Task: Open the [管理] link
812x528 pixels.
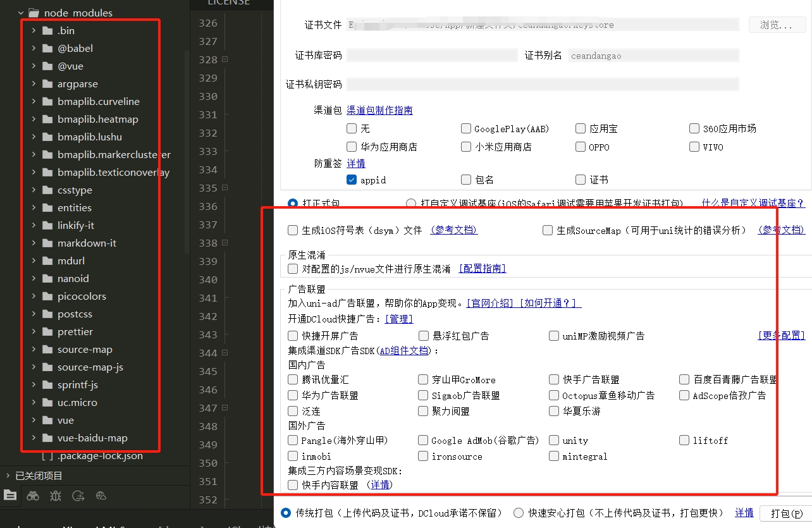Action: pos(399,319)
